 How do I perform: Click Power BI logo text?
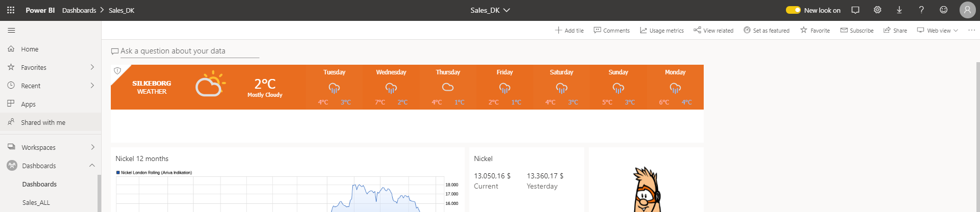tap(40, 10)
